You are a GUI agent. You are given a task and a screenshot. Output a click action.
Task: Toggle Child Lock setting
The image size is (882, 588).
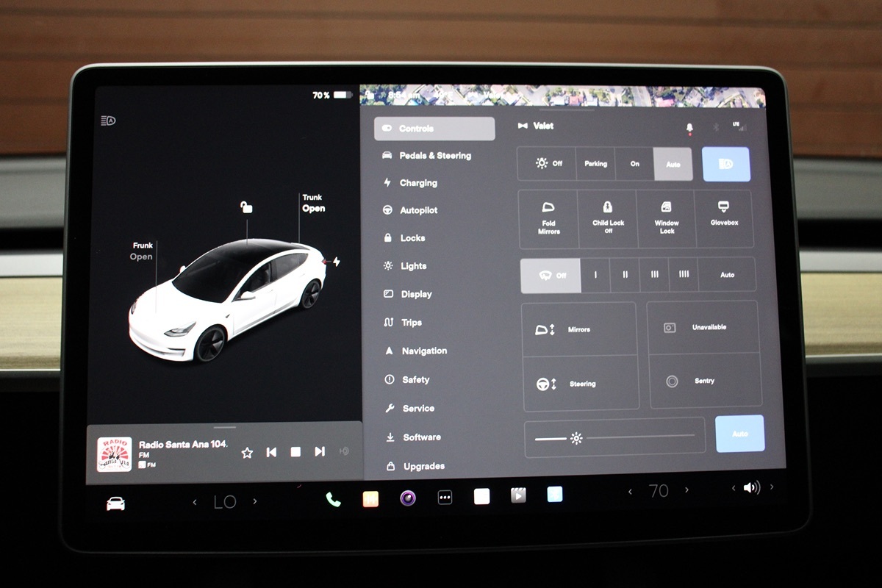click(x=607, y=218)
